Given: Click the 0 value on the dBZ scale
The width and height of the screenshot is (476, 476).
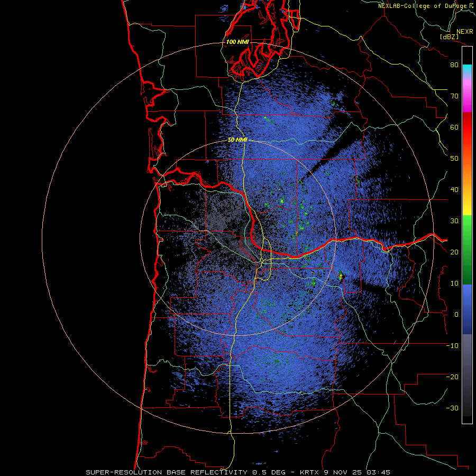Looking at the screenshot, I should point(456,315).
